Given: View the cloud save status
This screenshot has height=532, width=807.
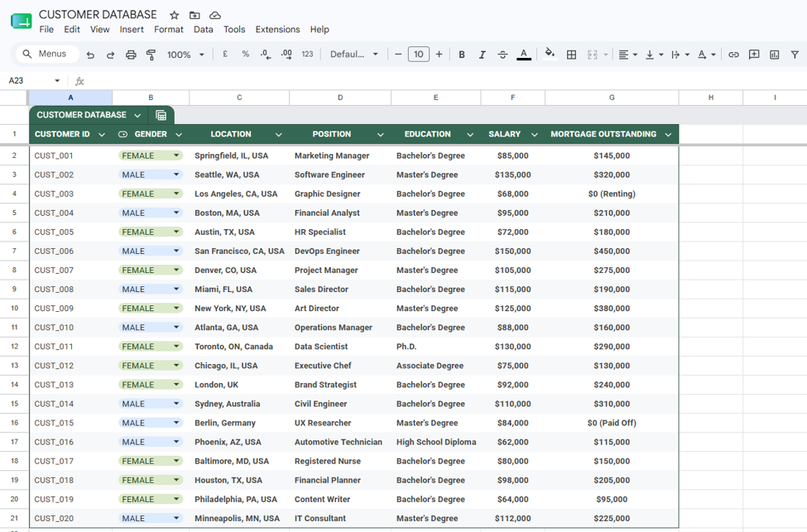Looking at the screenshot, I should (215, 15).
